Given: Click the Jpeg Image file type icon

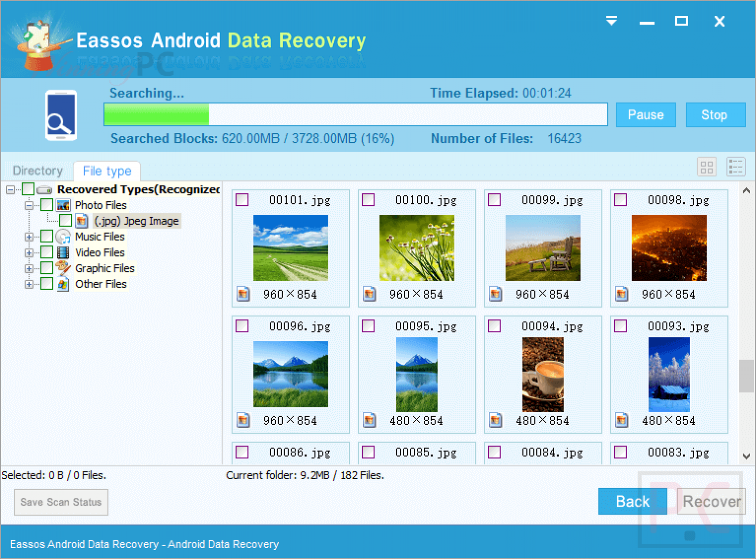Looking at the screenshot, I should tap(82, 221).
